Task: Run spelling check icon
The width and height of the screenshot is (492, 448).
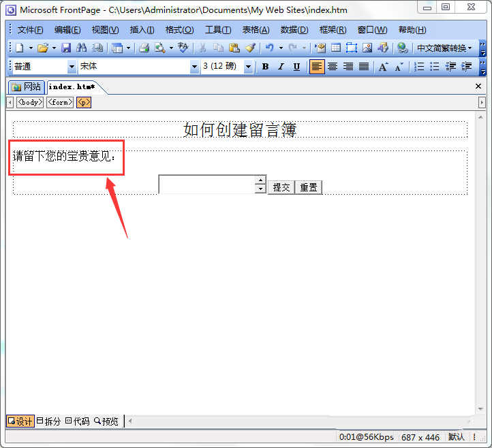Action: (183, 48)
